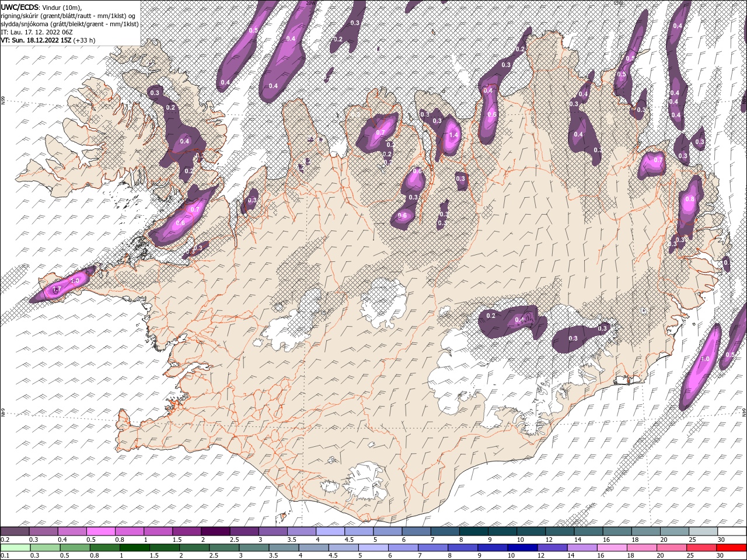Select upper legend swatch between 0.2 and 0.3
747x560 pixels.
coord(15,531)
